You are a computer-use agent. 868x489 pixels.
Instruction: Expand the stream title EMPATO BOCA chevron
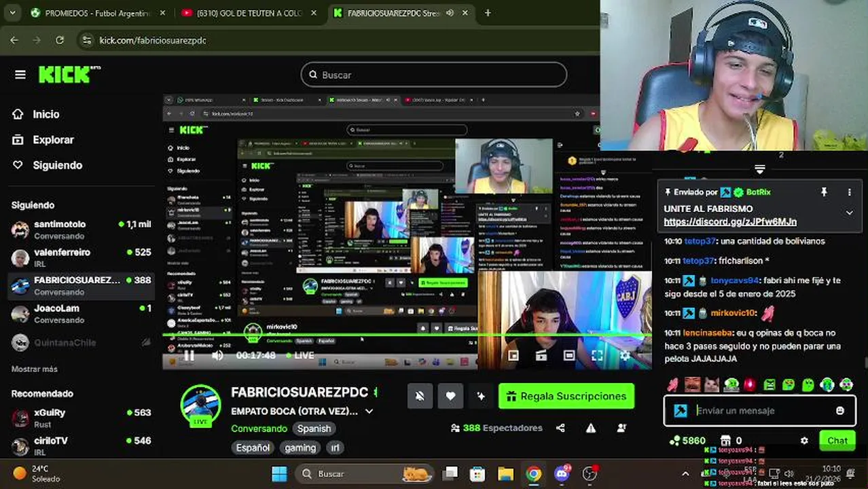369,412
